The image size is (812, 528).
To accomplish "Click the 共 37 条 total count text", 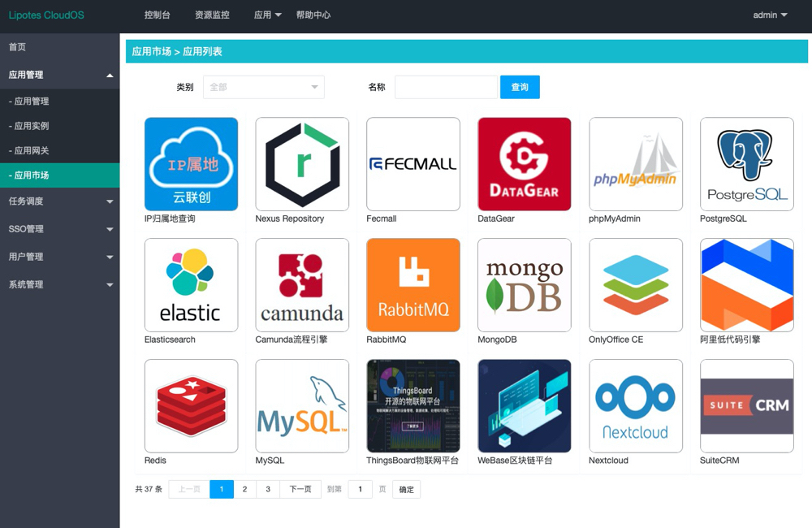I will pyautogui.click(x=149, y=489).
